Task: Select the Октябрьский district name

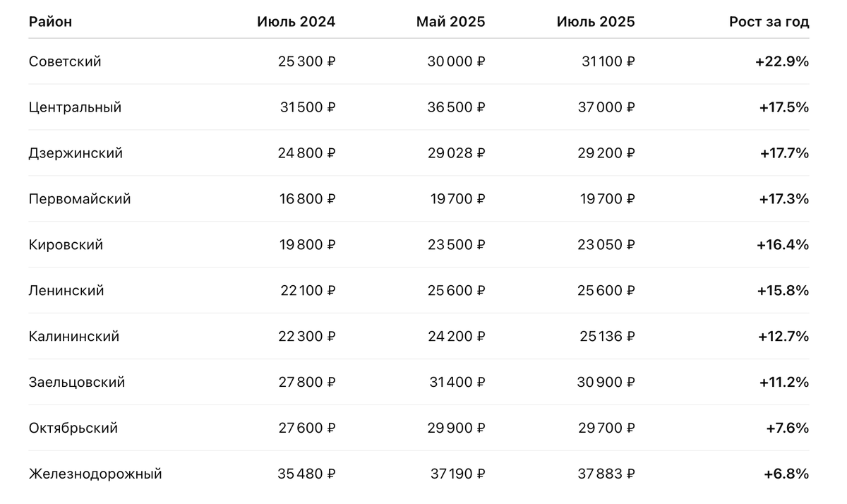Action: pos(73,428)
